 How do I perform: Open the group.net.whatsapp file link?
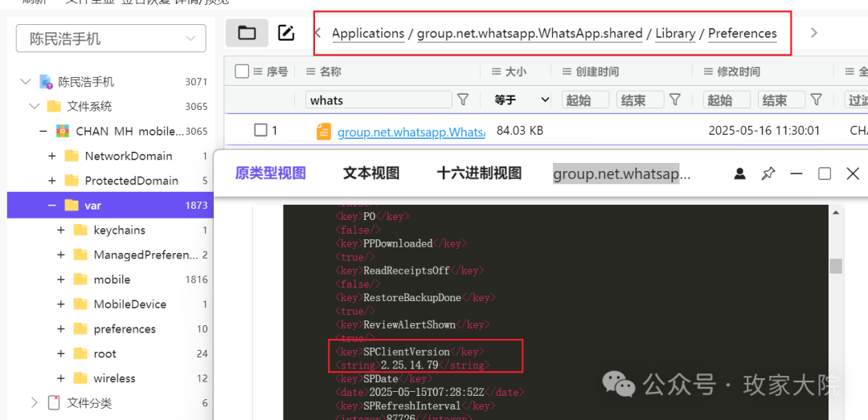pyautogui.click(x=411, y=133)
